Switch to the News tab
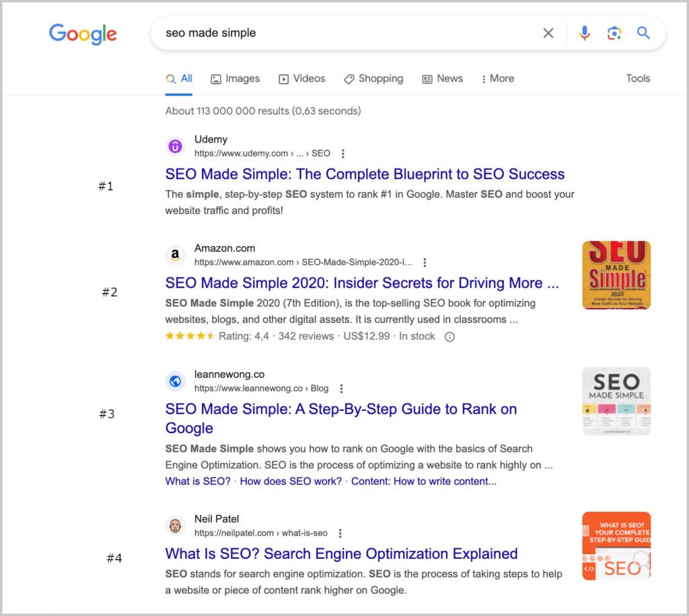Image resolution: width=689 pixels, height=616 pixels. 442,79
